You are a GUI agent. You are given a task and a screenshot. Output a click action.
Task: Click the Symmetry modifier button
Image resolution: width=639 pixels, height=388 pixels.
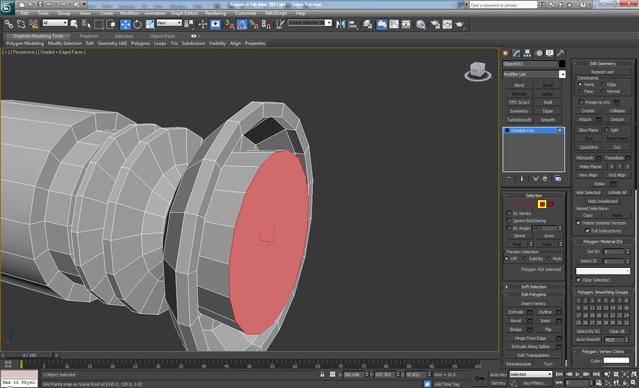coord(519,111)
